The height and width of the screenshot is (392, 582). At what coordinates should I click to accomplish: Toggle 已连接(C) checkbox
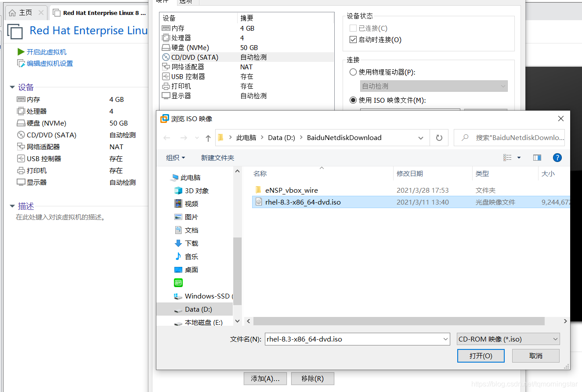point(353,28)
